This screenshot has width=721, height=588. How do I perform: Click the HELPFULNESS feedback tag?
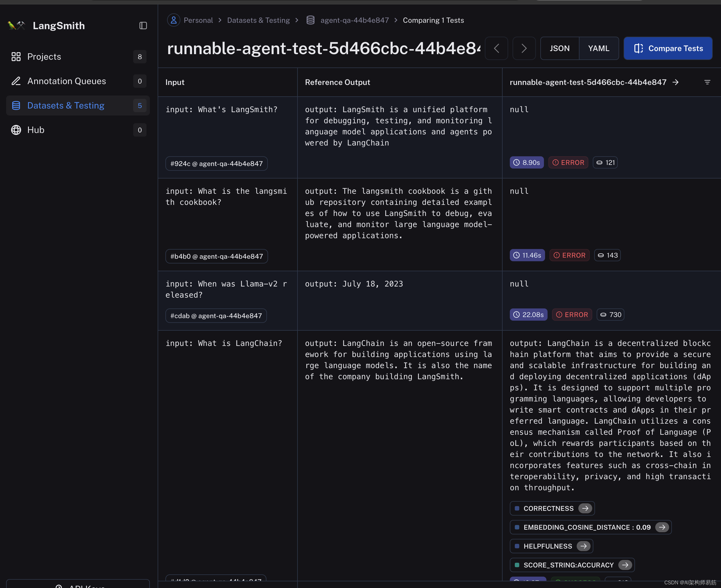click(551, 546)
